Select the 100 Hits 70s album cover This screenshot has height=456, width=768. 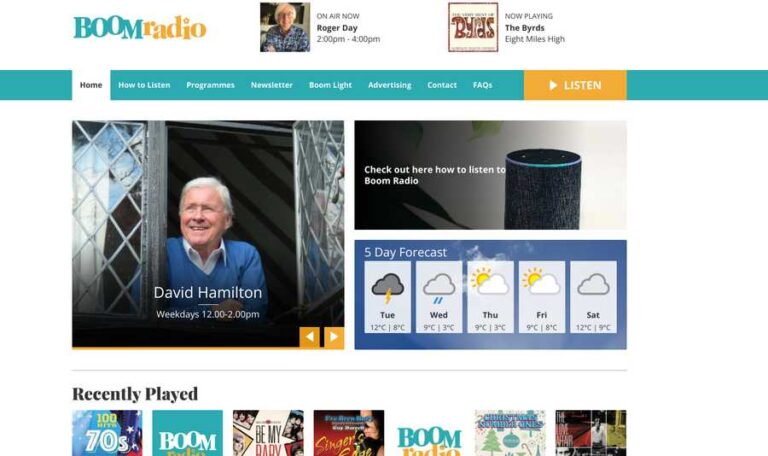point(107,433)
